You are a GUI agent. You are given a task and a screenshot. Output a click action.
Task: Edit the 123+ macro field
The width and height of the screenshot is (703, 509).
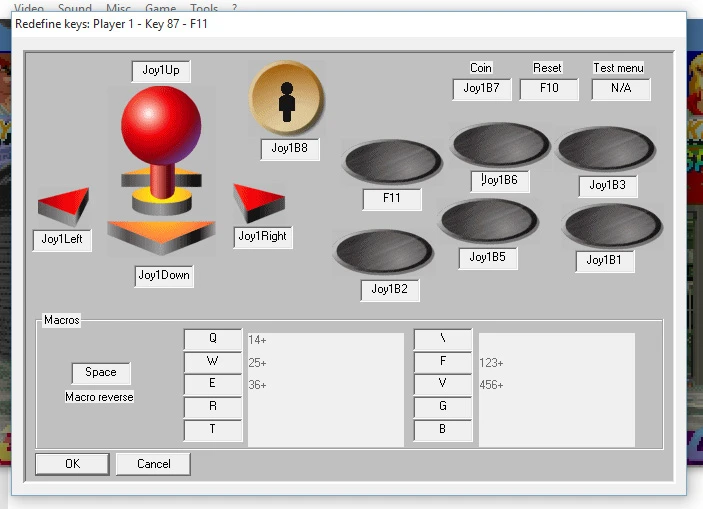point(557,363)
